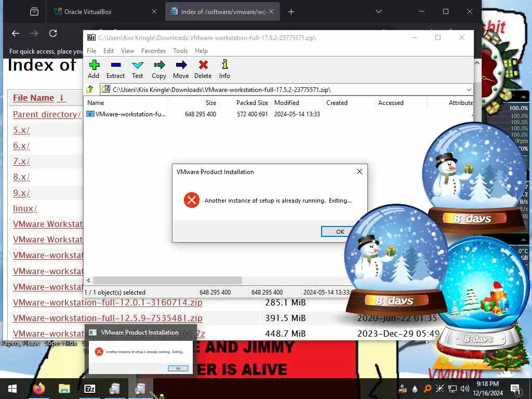
Task: Open the 8.x/ directory link
Action: 21,177
